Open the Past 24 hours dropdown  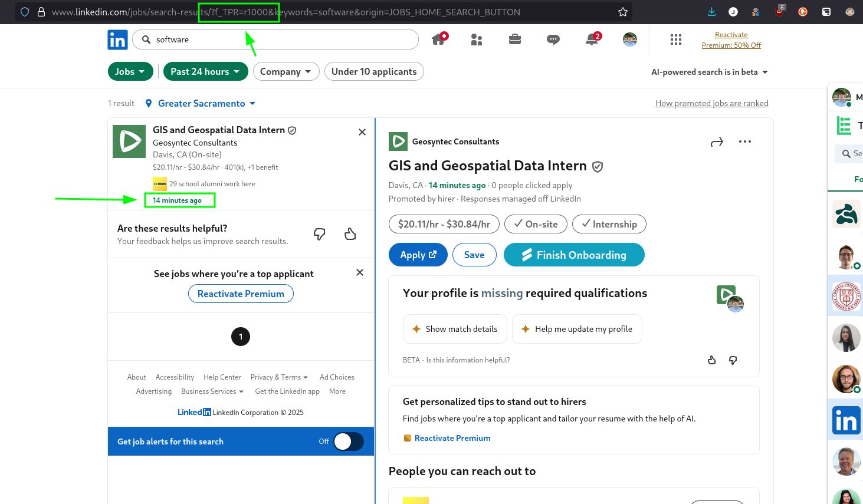coord(205,71)
